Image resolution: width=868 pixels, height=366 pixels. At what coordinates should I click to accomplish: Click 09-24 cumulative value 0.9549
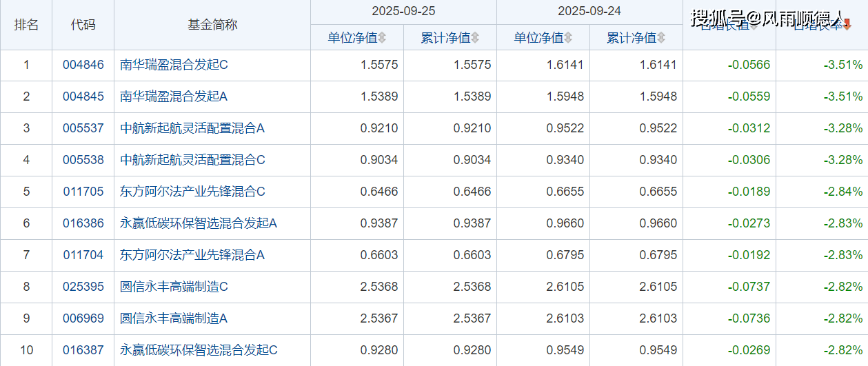658,350
